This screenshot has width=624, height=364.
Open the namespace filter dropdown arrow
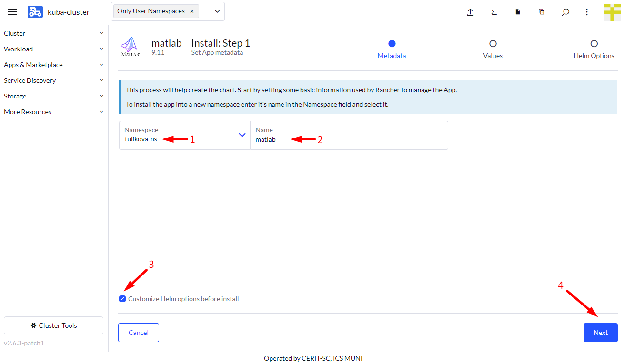[x=217, y=11]
